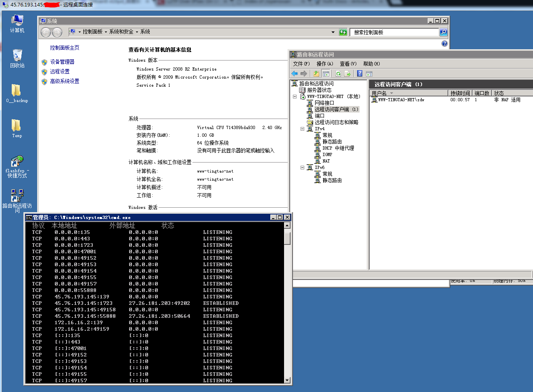
Task: Click the System window forward navigation button
Action: 57,32
